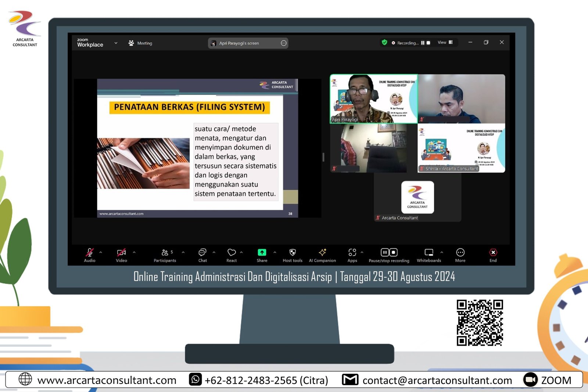Open AI Companion sparkle icon

pos(322,253)
